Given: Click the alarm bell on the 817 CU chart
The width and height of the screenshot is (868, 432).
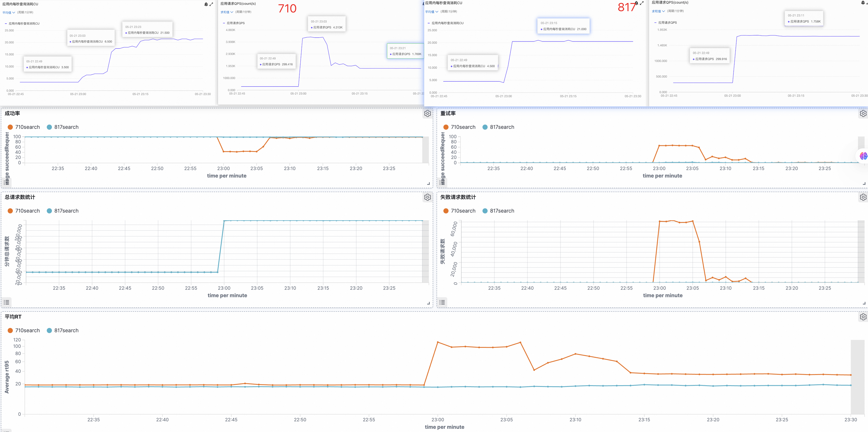Looking at the screenshot, I should point(636,3).
